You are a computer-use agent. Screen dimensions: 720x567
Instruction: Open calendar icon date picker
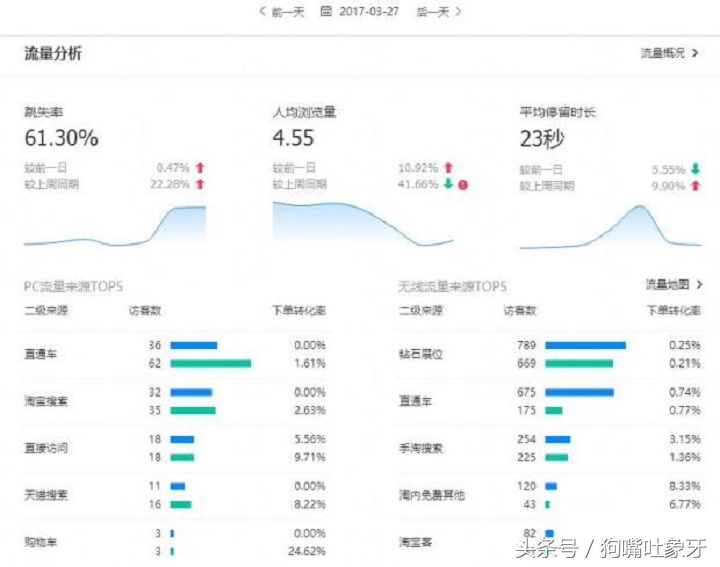[x=326, y=11]
